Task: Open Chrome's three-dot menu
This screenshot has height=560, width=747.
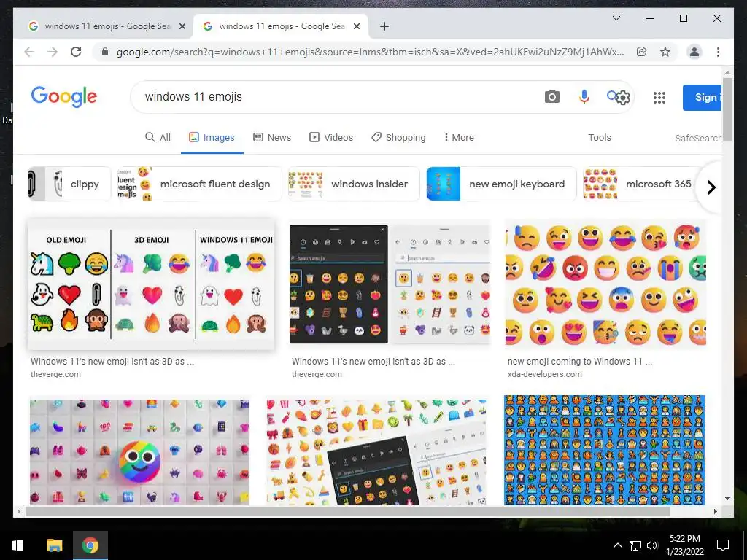Action: (718, 52)
